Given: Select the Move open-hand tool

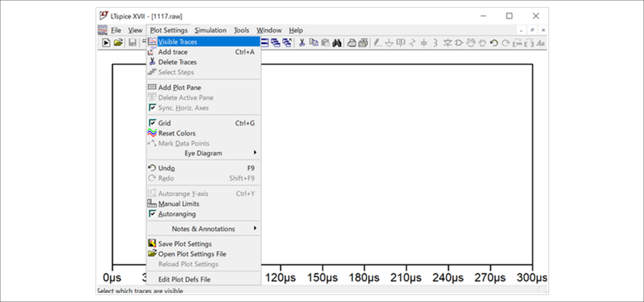Looking at the screenshot, I should 471,43.
